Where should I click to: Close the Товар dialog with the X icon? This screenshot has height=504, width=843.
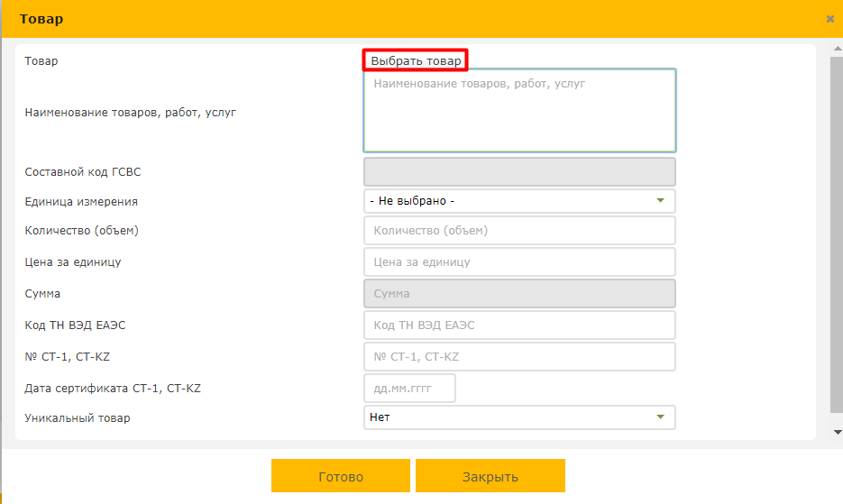pyautogui.click(x=829, y=19)
